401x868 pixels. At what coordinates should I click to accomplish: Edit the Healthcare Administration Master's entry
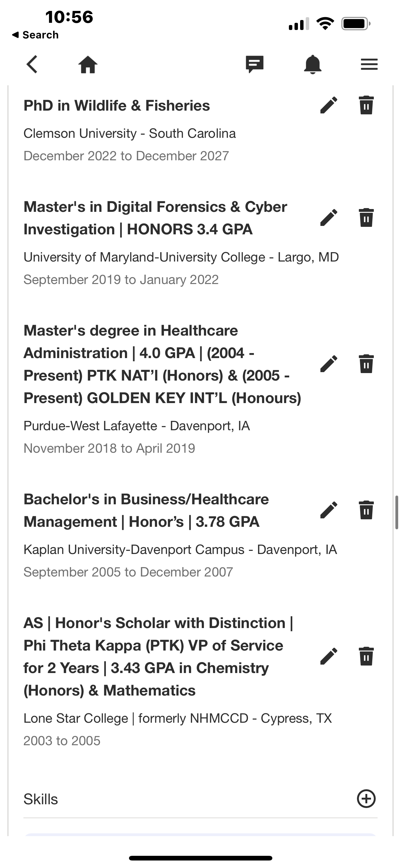(x=329, y=364)
